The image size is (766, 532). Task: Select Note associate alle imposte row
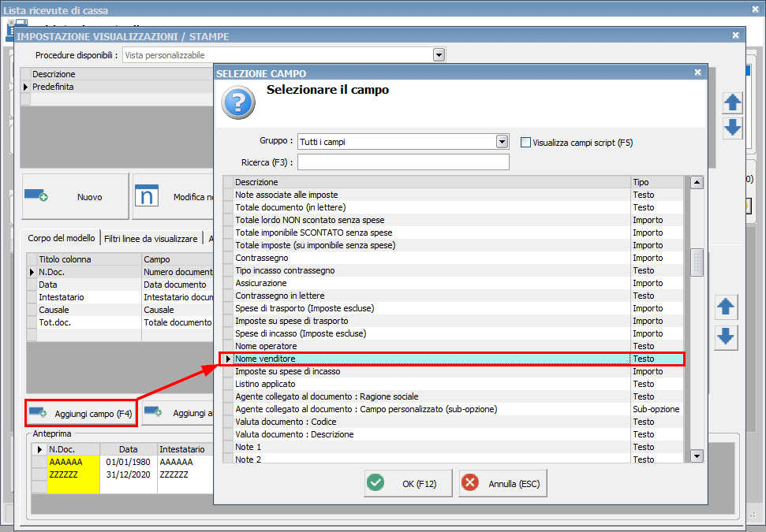(453, 195)
